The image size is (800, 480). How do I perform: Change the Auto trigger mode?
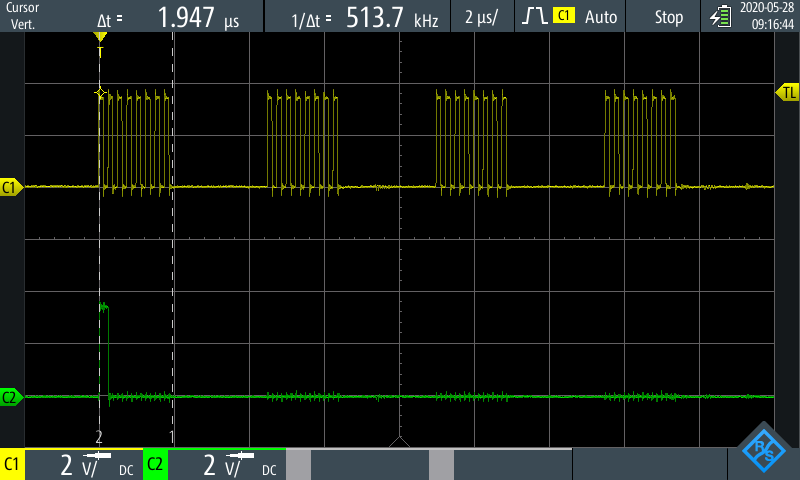pyautogui.click(x=601, y=17)
